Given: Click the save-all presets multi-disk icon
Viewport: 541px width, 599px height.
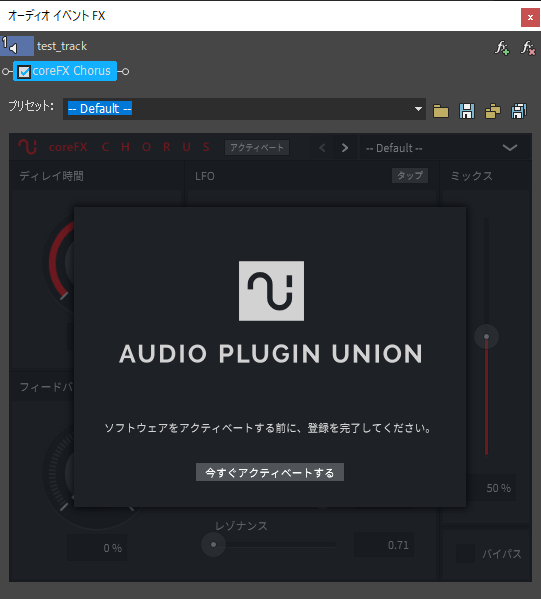Looking at the screenshot, I should [x=519, y=111].
